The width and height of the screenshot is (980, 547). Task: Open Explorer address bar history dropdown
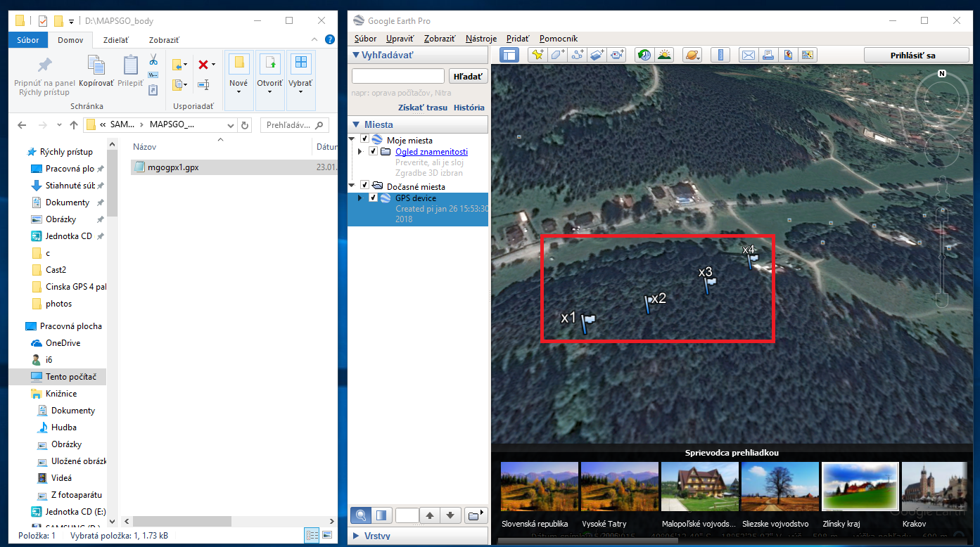point(231,125)
